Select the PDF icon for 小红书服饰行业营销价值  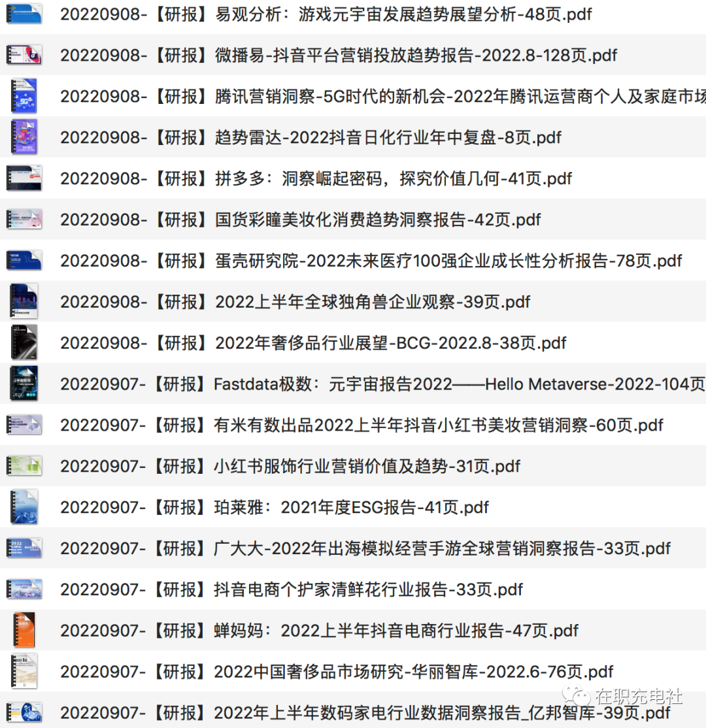tap(24, 466)
